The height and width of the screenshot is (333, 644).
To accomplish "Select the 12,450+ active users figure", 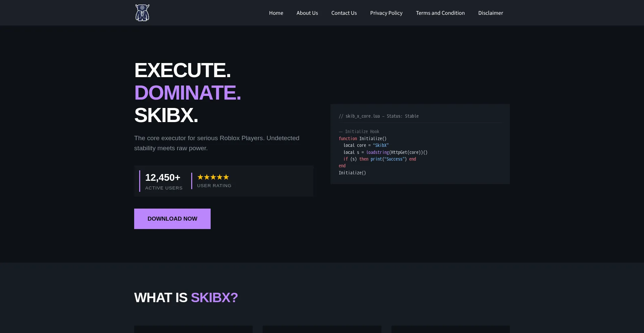I will [x=163, y=177].
